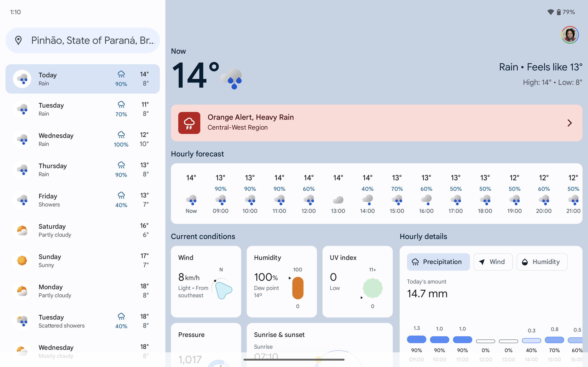
Task: Select Today in the daily forecast list
Action: tap(83, 79)
